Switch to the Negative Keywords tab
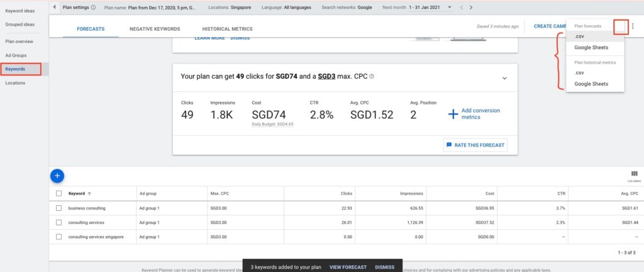 (155, 29)
